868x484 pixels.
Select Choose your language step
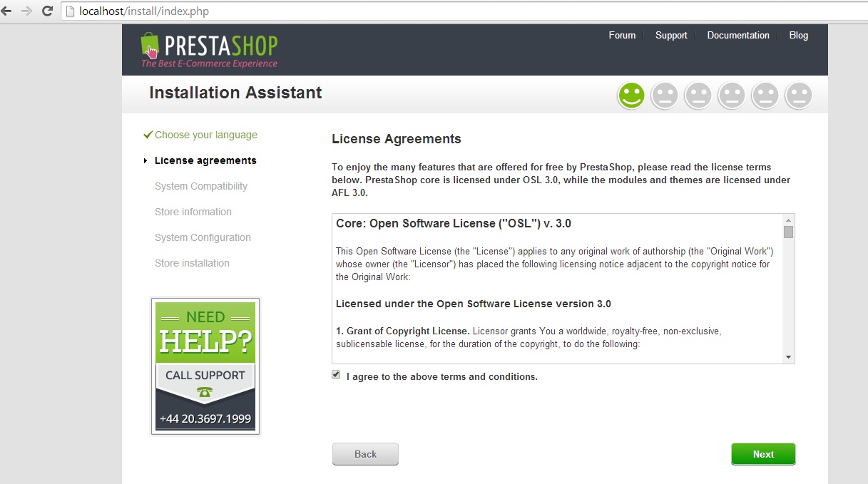click(x=206, y=135)
